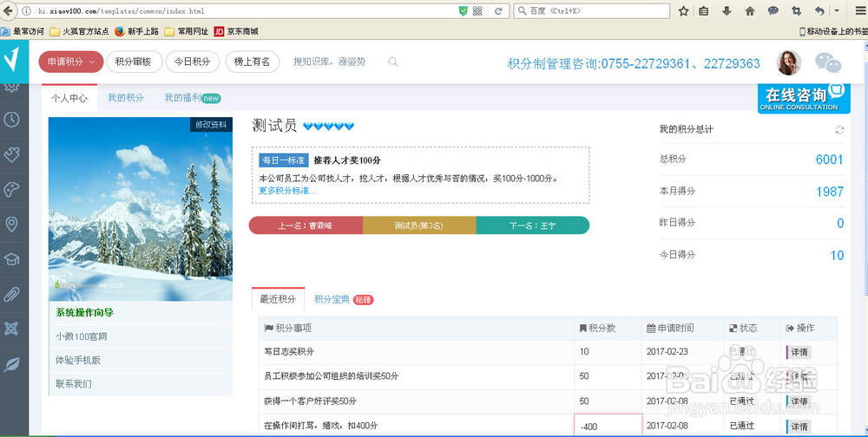Open the leaf sidebar icon
This screenshot has height=437, width=868.
(11, 364)
